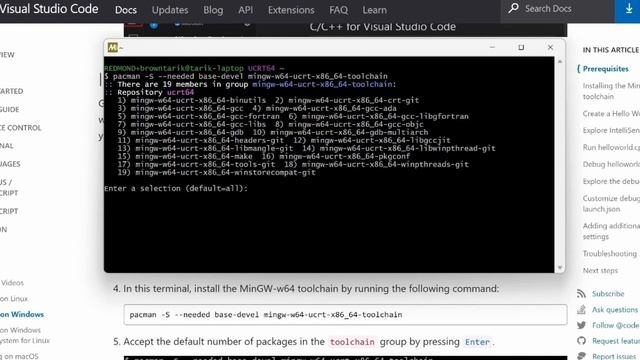Click the GitHub icon beside Request features
Image resolution: width=640 pixels, height=360 pixels.
(581, 340)
